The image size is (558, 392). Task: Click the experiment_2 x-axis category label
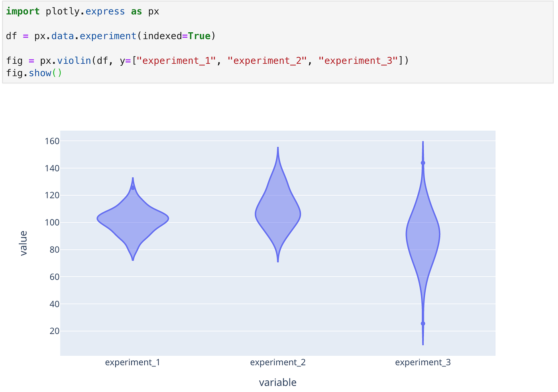pyautogui.click(x=278, y=362)
